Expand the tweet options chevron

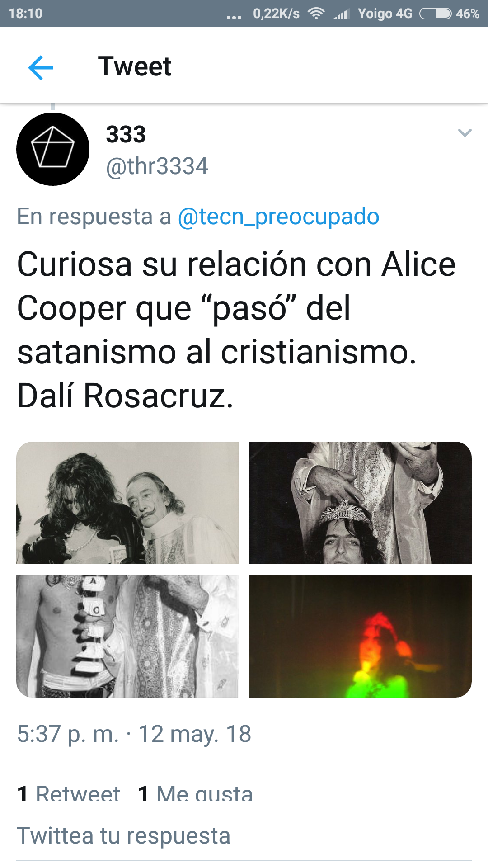pyautogui.click(x=465, y=133)
